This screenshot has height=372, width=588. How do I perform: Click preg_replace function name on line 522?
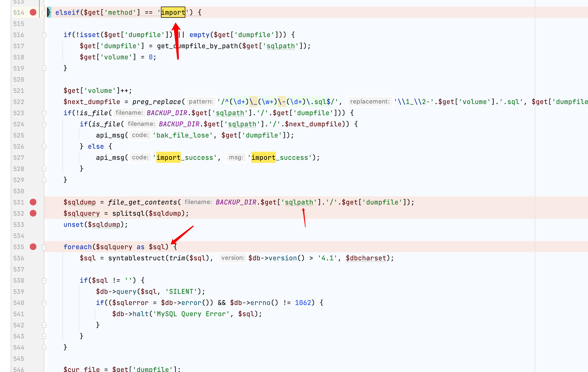[x=157, y=102]
